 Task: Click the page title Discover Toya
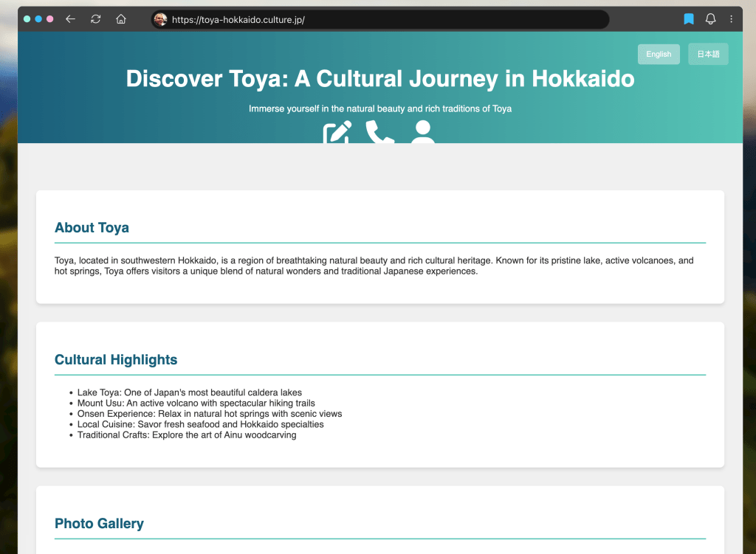click(x=380, y=79)
